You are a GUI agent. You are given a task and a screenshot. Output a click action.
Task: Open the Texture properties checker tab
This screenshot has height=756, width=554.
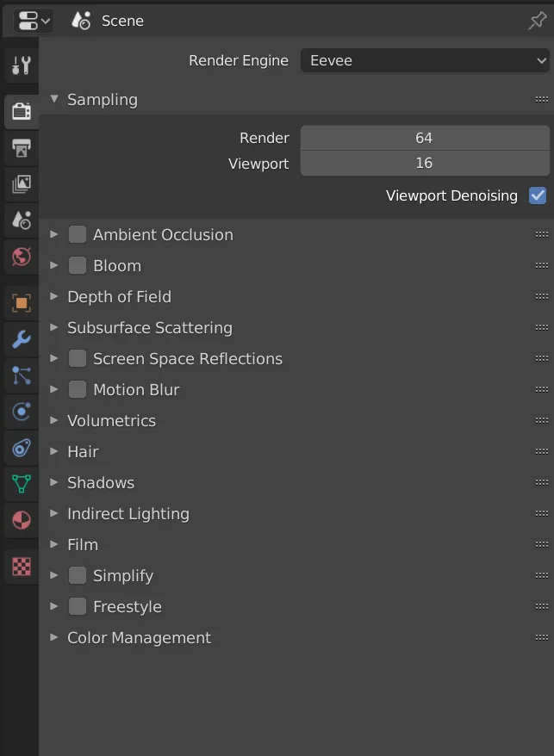point(21,567)
